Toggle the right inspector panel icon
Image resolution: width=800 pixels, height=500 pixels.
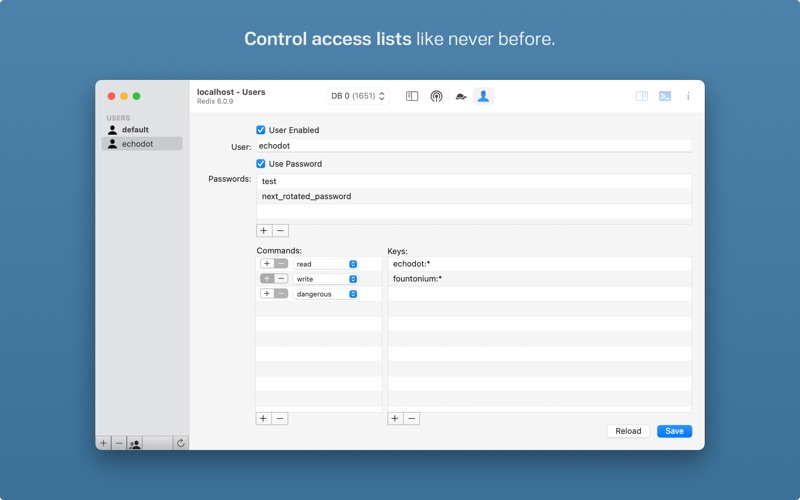pyautogui.click(x=642, y=96)
